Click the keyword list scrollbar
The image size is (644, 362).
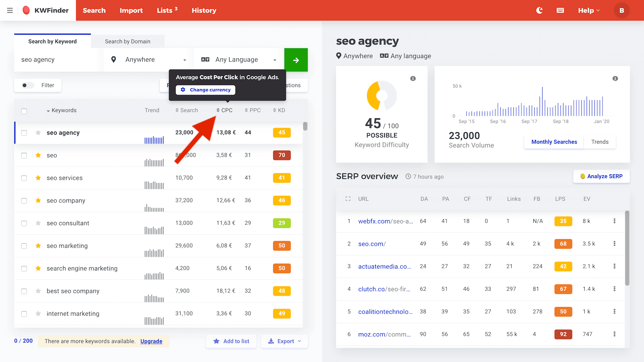click(305, 126)
